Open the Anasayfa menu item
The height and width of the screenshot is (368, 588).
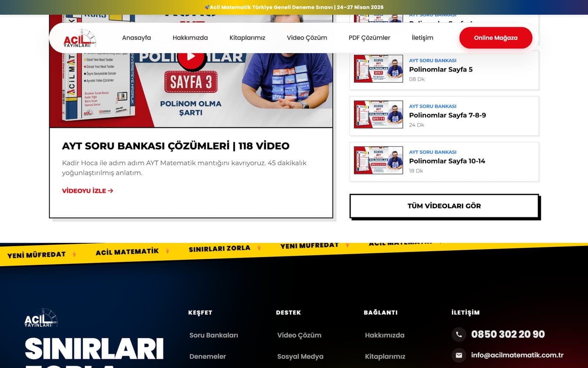coord(136,38)
